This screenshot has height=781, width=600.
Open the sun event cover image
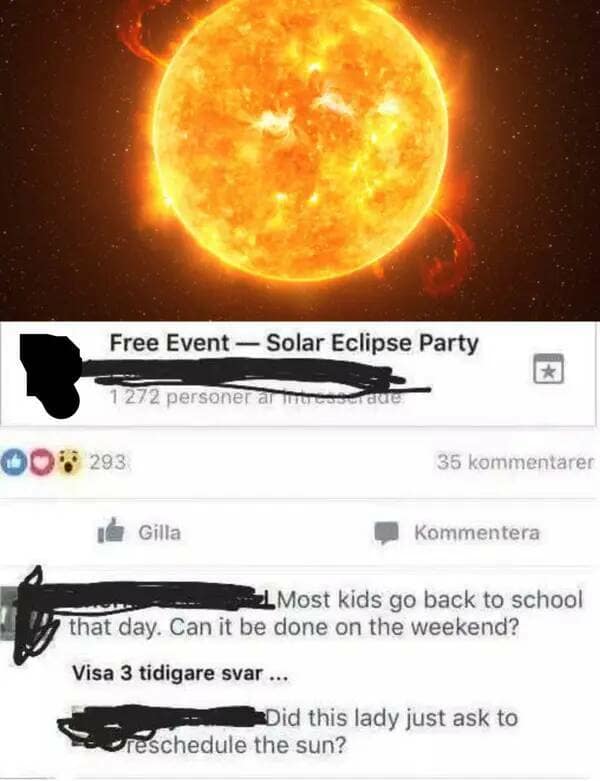(300, 160)
